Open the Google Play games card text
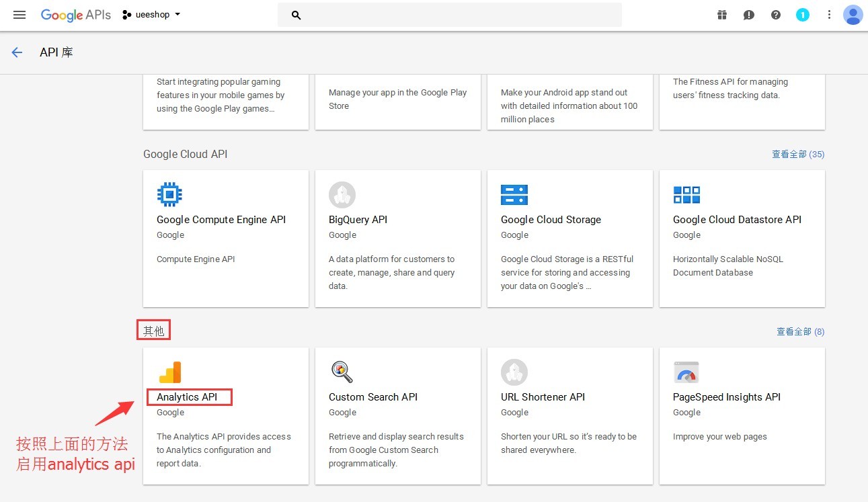This screenshot has height=502, width=868. coord(221,95)
